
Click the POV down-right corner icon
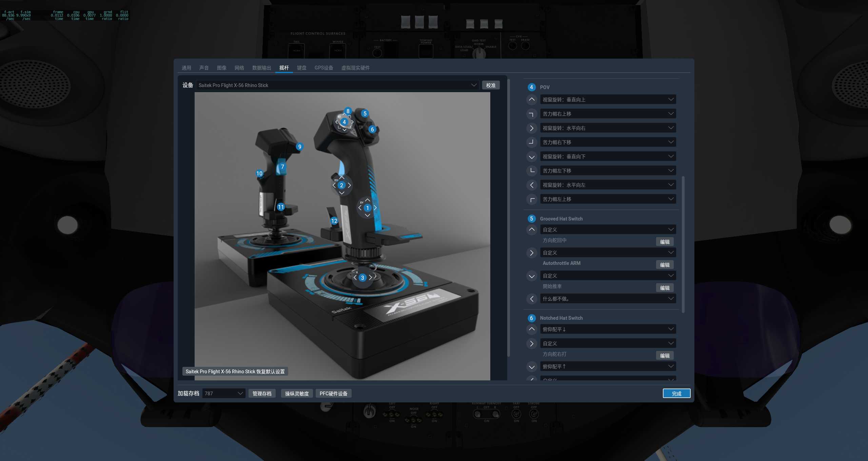pyautogui.click(x=532, y=142)
